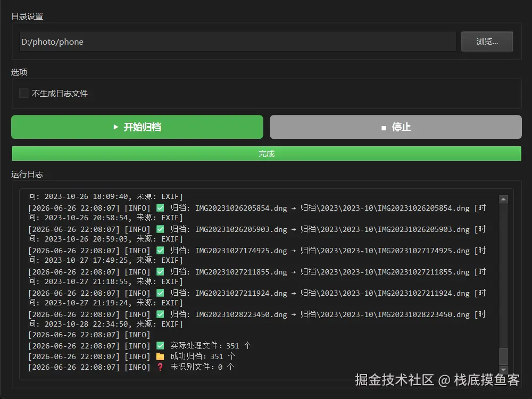Click the green check icon for IMG20231026205903.dng

[160, 229]
